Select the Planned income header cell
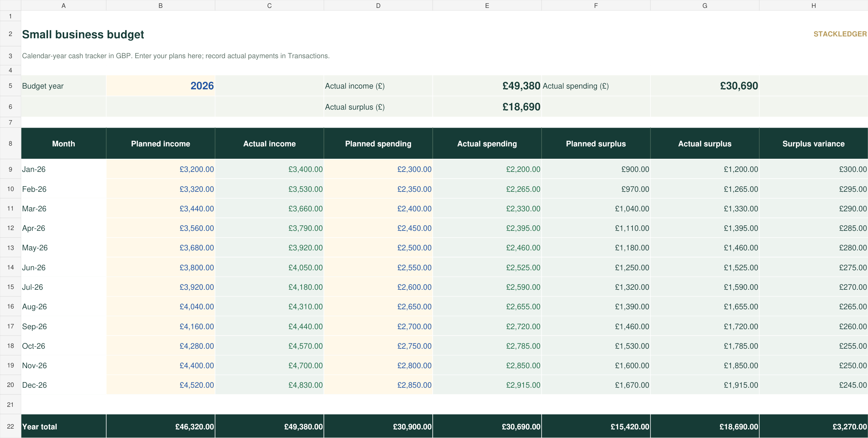 click(160, 144)
